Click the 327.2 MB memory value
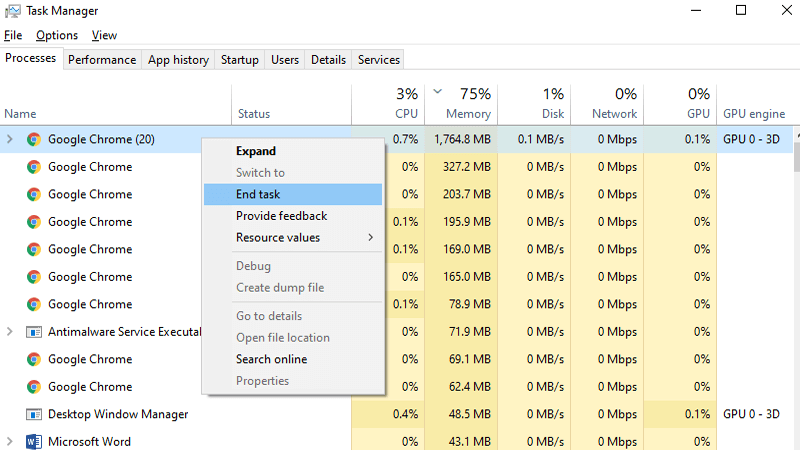This screenshot has height=450, width=800. [466, 167]
